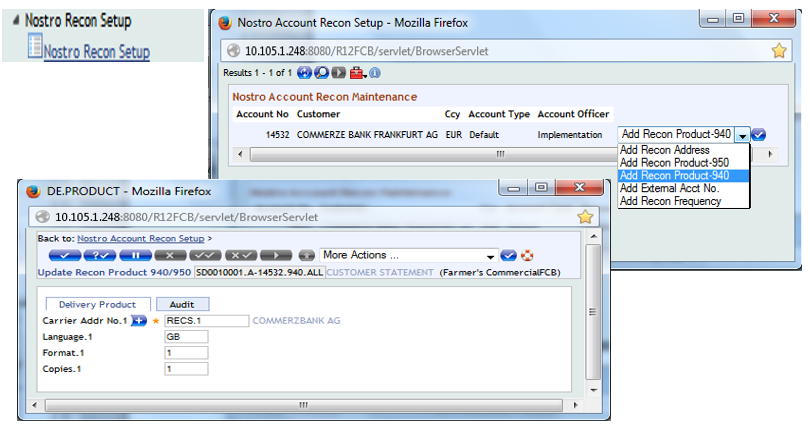
Task: Collapse the Nostro Recon Setup tree node
Action: [16, 21]
